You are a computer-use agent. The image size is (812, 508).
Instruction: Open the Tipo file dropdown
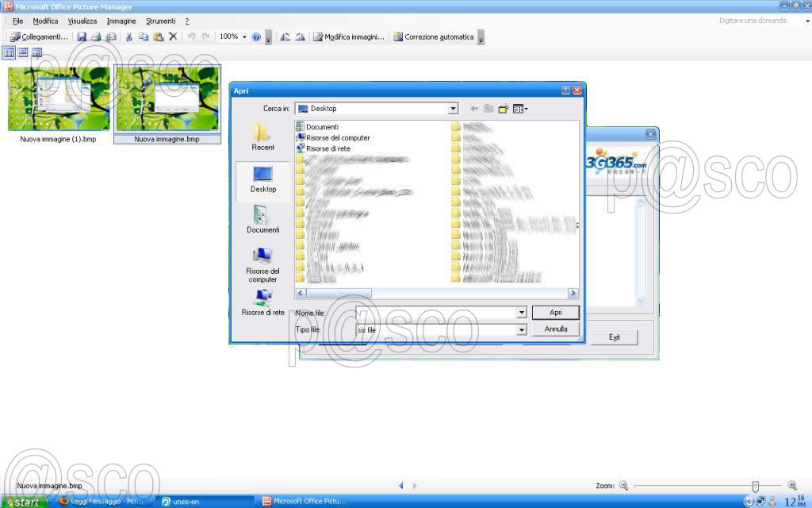(522, 329)
